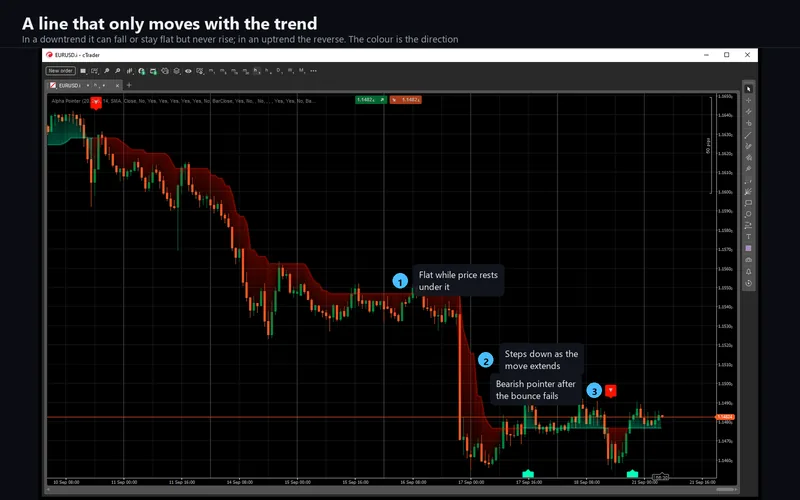Click the 10 Sep 08:00 time axis label
Viewport: 800px width, 500px height.
click(66, 482)
